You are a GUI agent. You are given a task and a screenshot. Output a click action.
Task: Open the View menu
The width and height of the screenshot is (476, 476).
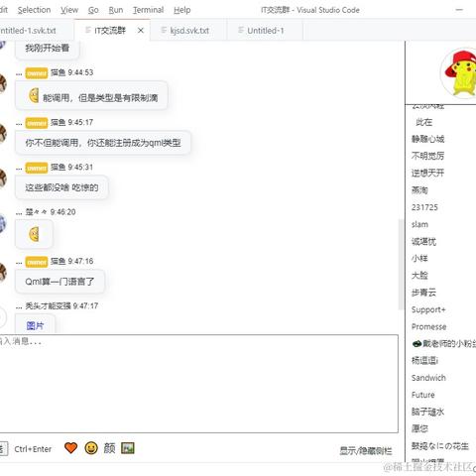[x=69, y=10]
